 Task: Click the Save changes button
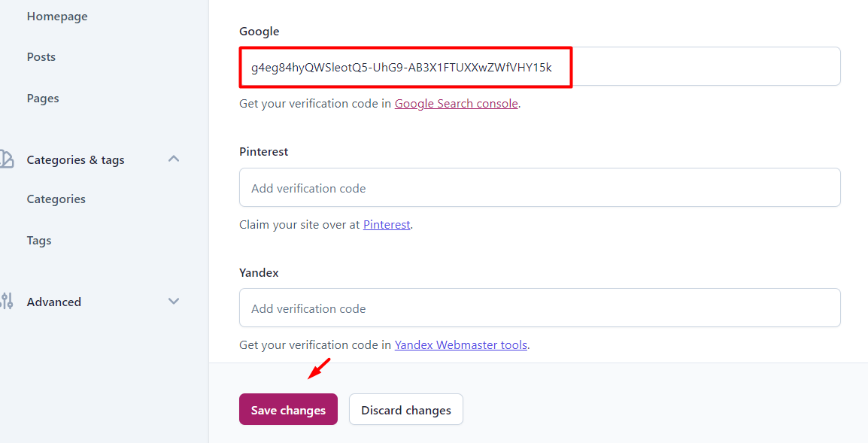tap(288, 409)
